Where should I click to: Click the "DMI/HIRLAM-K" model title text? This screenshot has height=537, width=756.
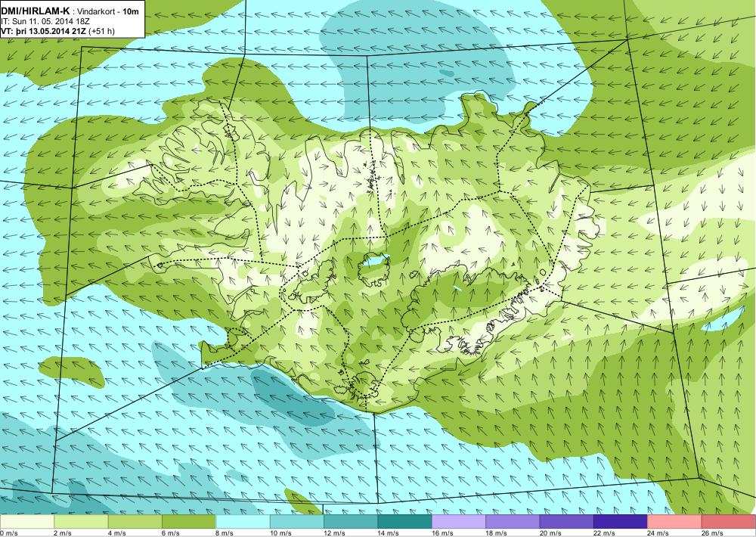point(36,11)
